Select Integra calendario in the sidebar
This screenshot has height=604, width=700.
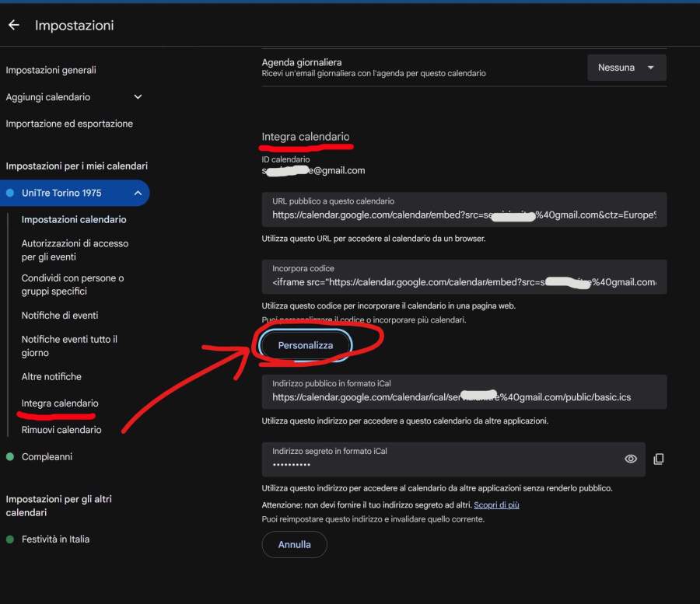coord(60,403)
